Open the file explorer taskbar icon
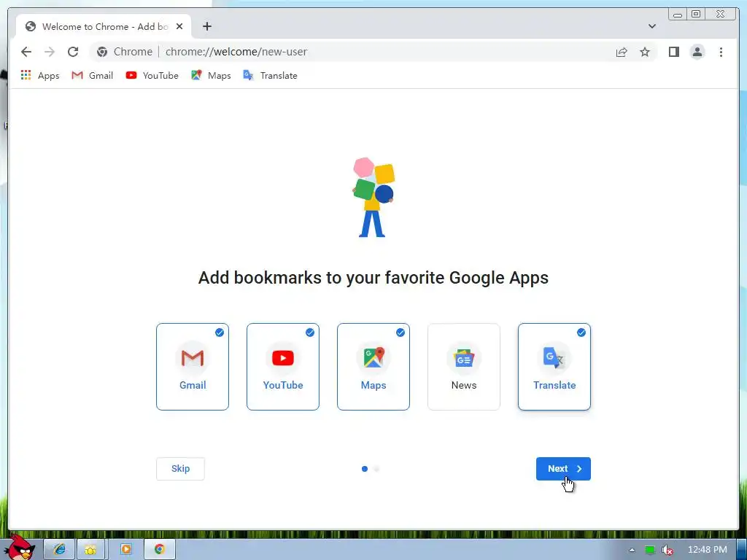Screen dimensions: 747x560 92,549
